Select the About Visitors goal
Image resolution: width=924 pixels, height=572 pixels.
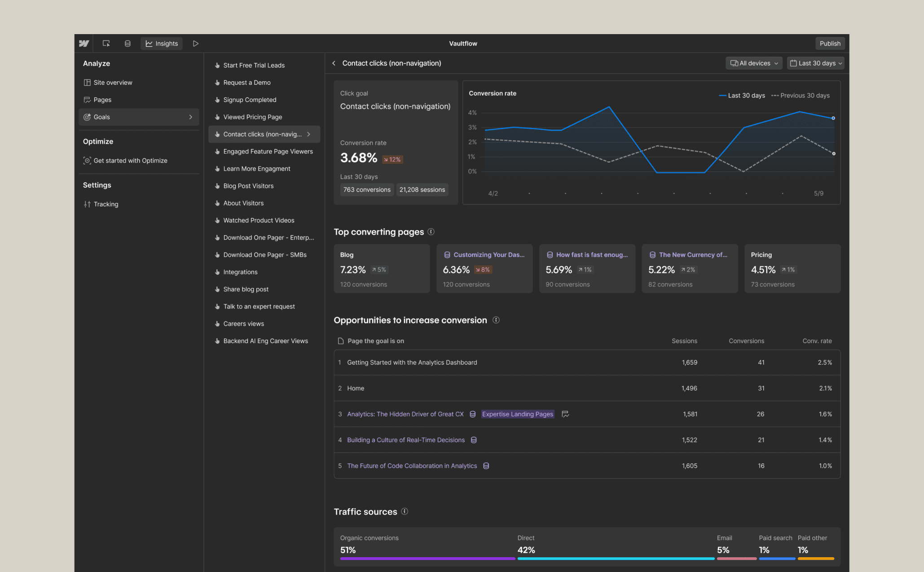264,203
